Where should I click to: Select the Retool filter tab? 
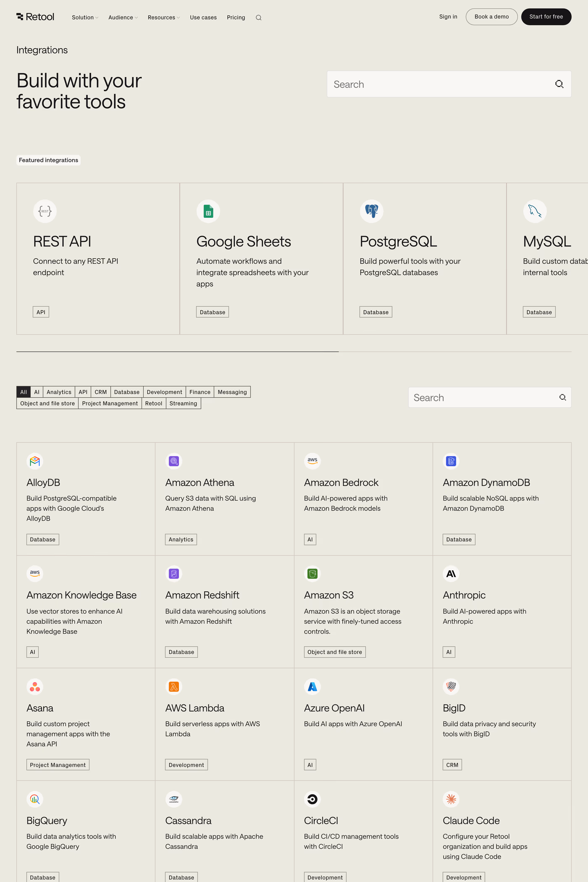(154, 403)
